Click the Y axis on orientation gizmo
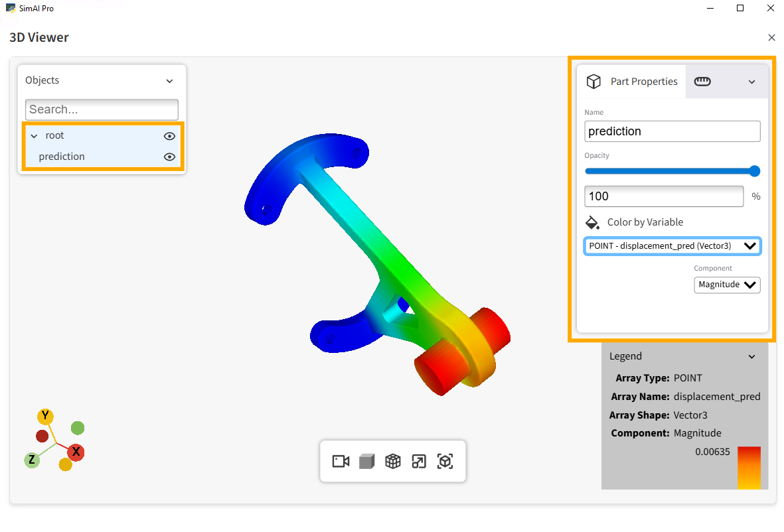784x532 pixels. click(x=45, y=417)
